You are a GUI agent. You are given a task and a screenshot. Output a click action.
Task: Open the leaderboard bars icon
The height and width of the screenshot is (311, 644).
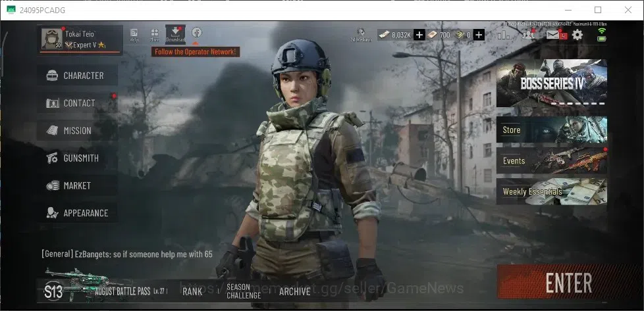tap(504, 34)
